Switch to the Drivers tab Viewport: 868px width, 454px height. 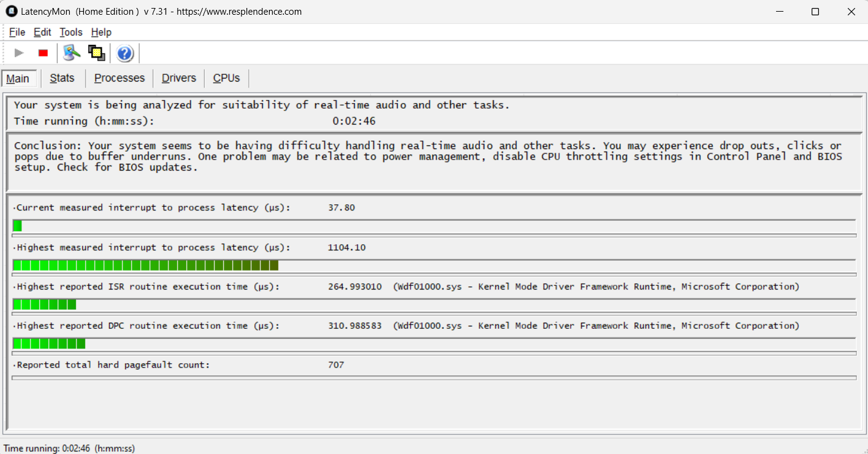[x=179, y=79]
